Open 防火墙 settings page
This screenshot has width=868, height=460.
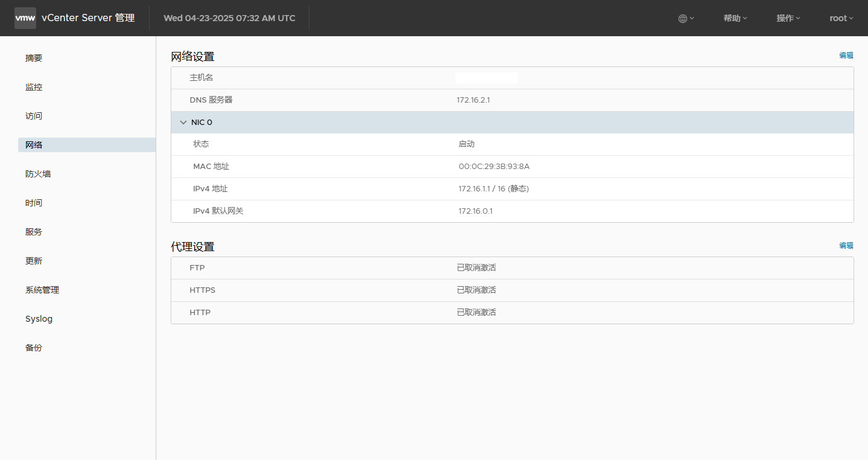coord(38,174)
